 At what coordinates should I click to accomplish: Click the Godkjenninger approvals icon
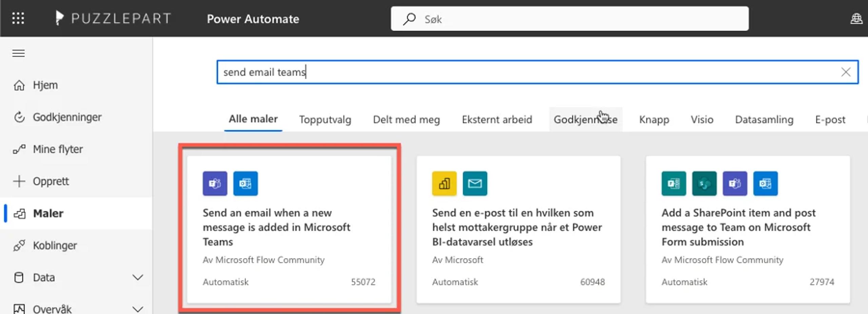19,117
